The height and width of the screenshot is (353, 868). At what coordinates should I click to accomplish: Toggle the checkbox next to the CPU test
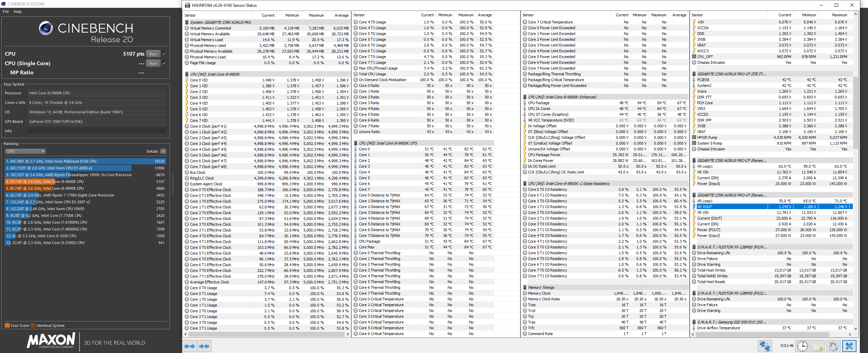(164, 53)
